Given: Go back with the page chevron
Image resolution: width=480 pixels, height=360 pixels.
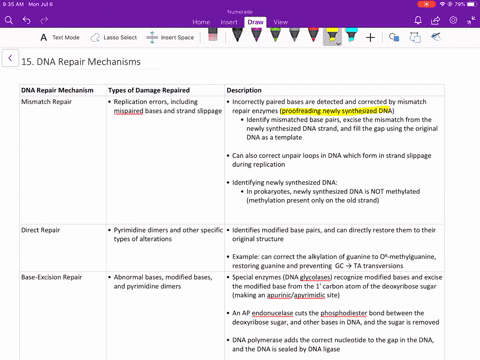Looking at the screenshot, I should click(x=10, y=58).
